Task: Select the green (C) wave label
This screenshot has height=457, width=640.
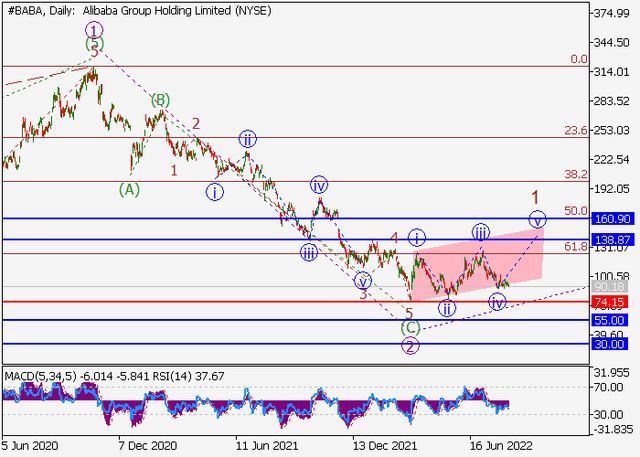Action: coord(410,327)
